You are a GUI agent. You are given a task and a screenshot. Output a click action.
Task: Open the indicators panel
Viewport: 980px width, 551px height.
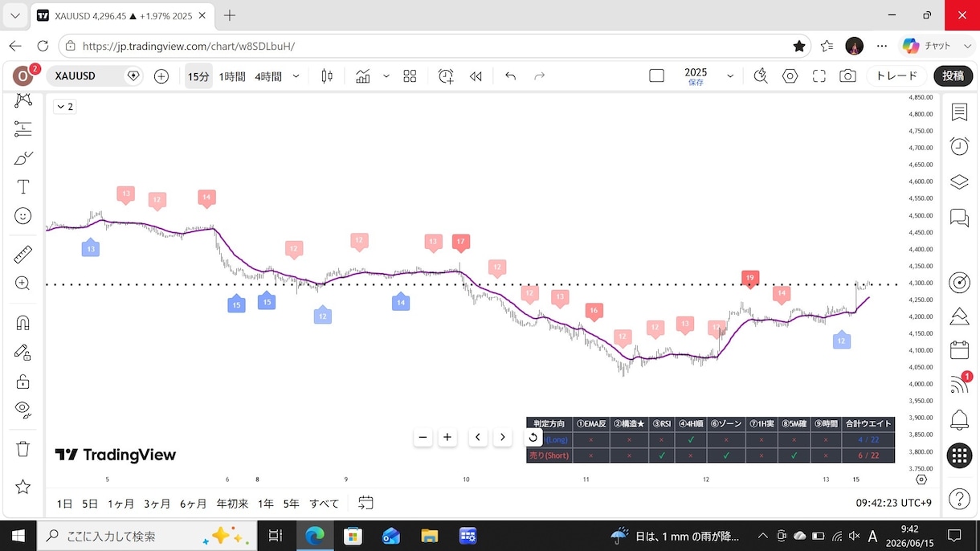[x=363, y=76]
